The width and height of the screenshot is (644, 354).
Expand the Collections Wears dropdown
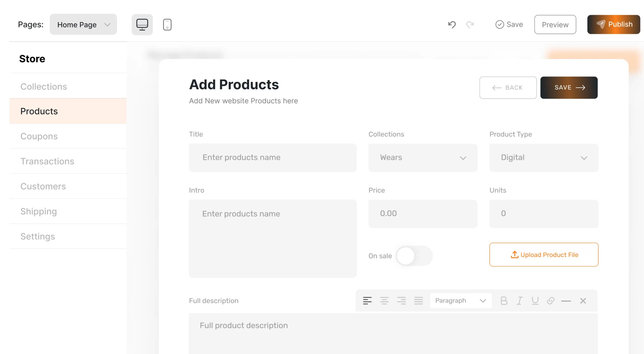point(423,158)
